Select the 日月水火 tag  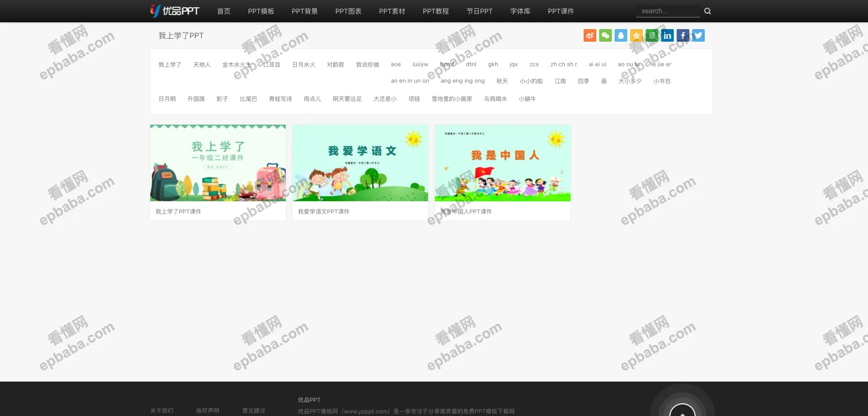(304, 64)
